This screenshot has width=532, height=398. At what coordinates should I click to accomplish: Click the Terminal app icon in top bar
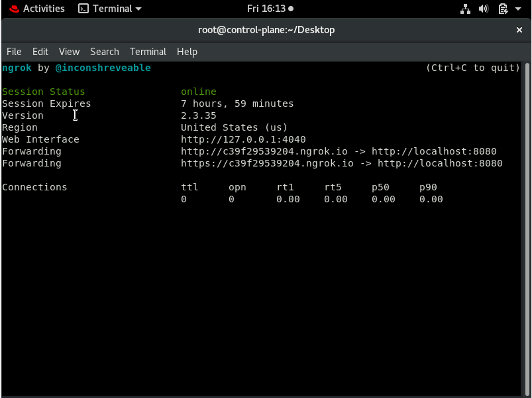point(83,9)
